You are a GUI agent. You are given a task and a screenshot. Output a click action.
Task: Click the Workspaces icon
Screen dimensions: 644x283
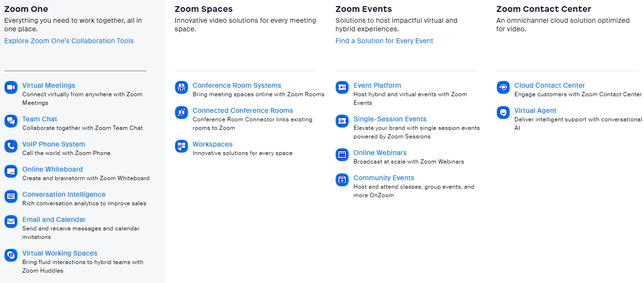(x=181, y=146)
